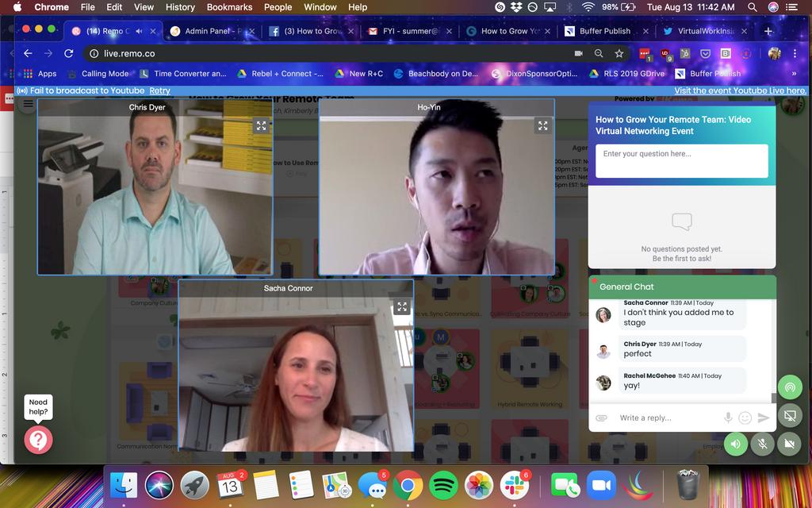Click the Enter your question field
Image resolution: width=812 pixels, height=508 pixels.
(681, 160)
